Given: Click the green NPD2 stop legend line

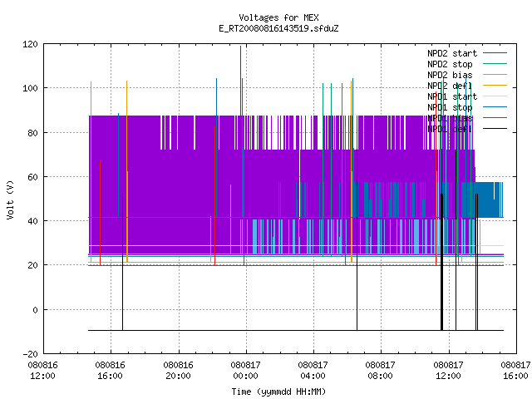Looking at the screenshot, I should pyautogui.click(x=495, y=64).
